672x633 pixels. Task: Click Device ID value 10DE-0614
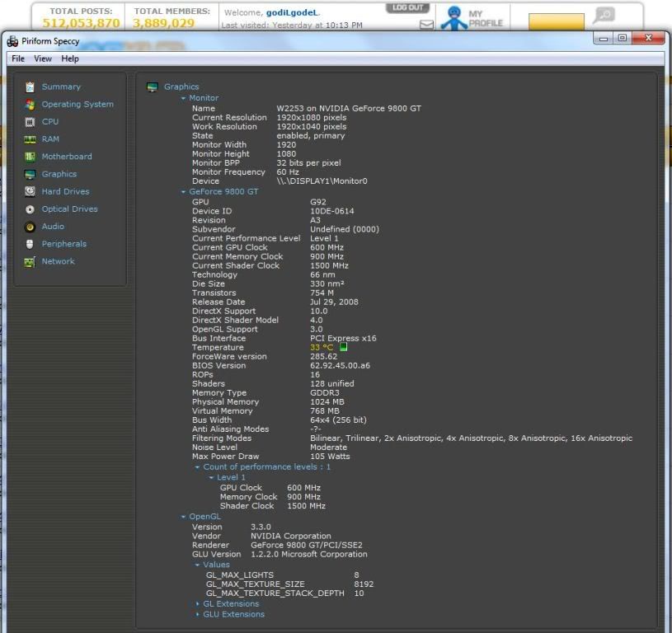(331, 211)
